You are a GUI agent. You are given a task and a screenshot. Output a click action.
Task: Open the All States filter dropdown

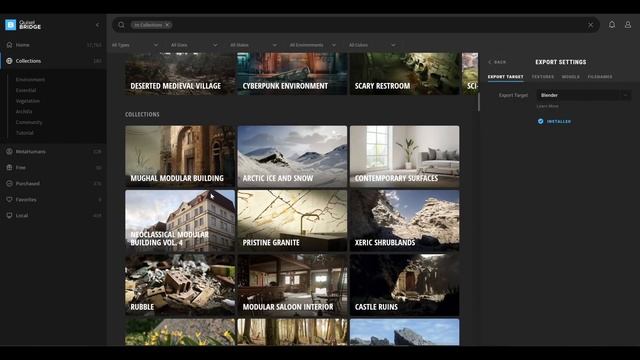pos(253,45)
